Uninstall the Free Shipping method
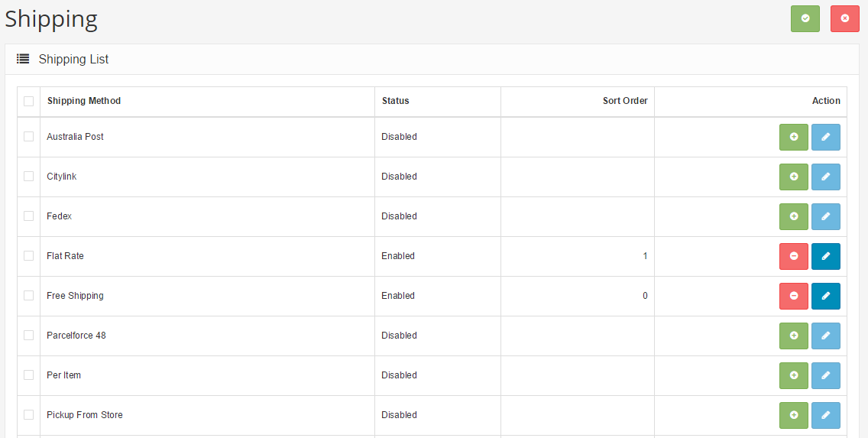This screenshot has width=868, height=438. click(x=794, y=297)
